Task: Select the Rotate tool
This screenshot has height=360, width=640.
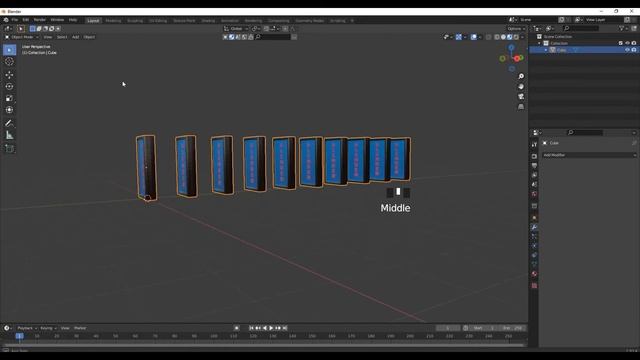Action: (9, 87)
